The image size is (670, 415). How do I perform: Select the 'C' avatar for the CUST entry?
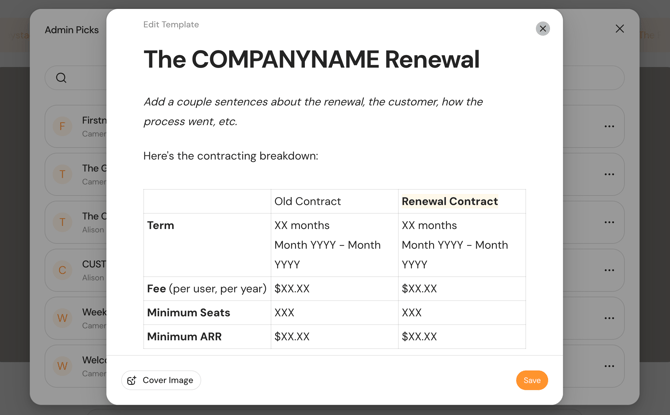62,270
